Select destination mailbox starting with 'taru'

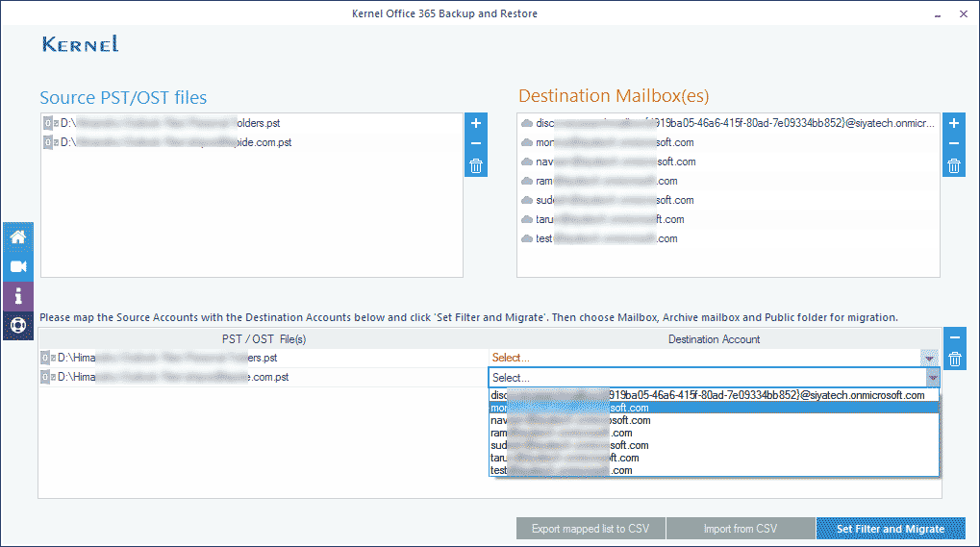[x=602, y=220]
